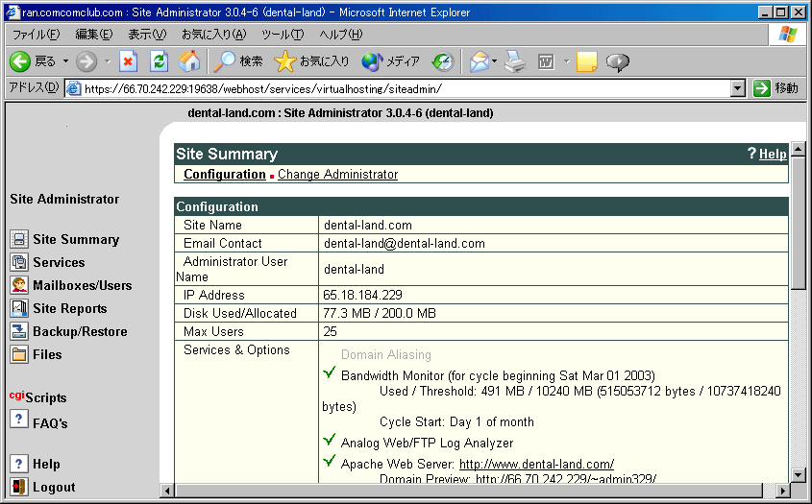Click the 移動 Go button
Viewport: 812px width, 504px height.
(775, 88)
